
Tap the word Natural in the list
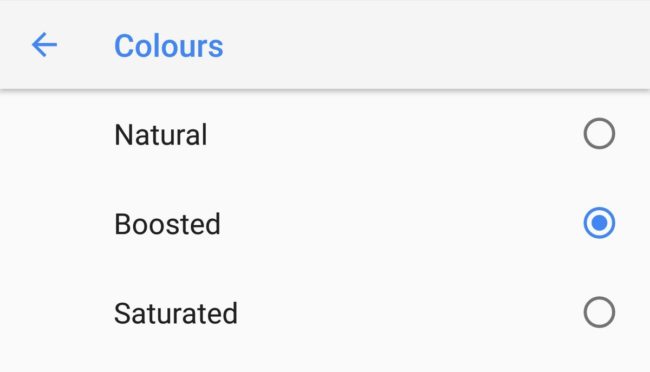click(x=160, y=135)
